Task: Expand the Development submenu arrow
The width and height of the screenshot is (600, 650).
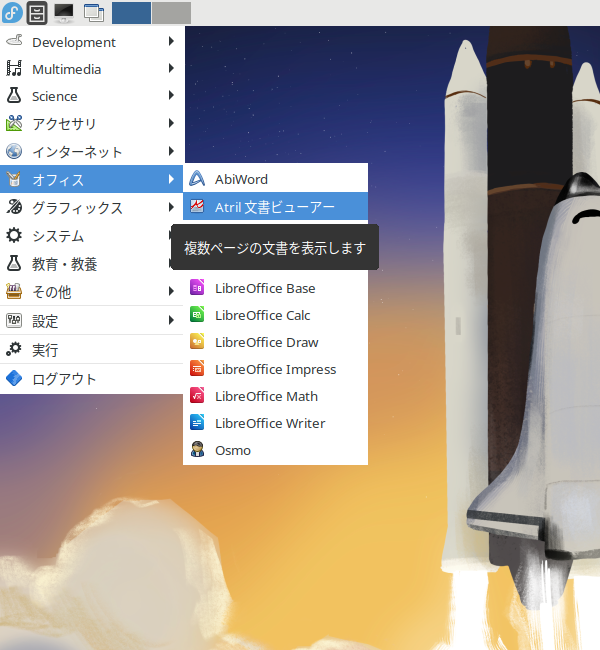Action: tap(171, 41)
